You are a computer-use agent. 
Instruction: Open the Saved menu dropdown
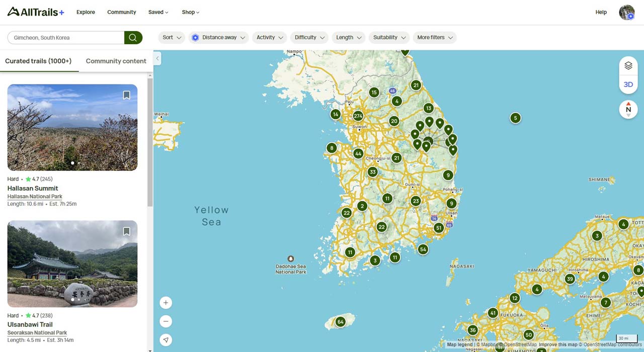(158, 12)
